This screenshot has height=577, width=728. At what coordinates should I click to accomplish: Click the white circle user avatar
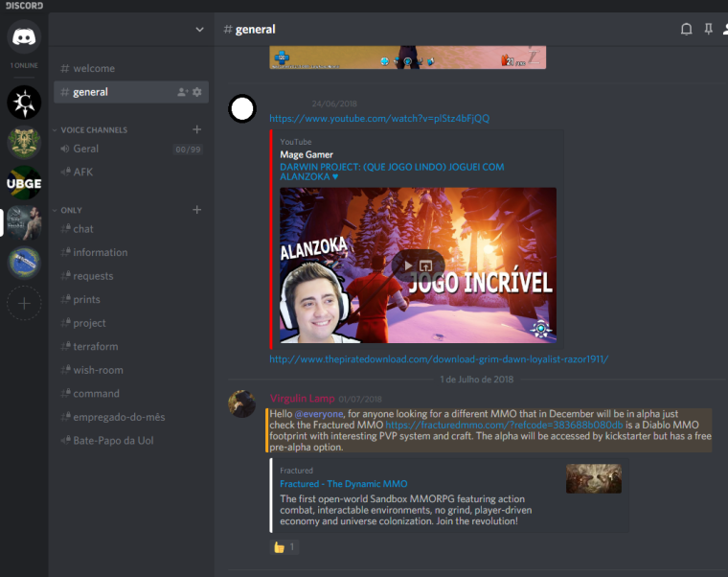tap(242, 109)
